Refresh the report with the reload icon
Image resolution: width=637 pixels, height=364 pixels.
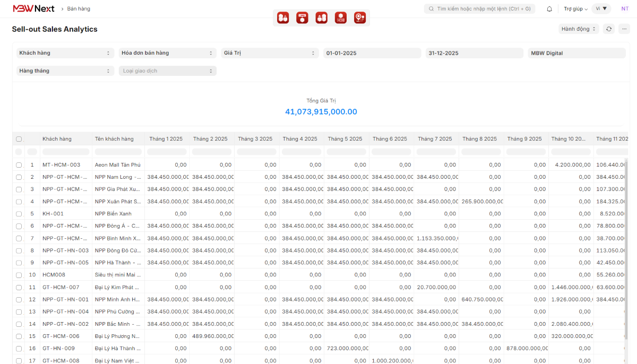[609, 29]
